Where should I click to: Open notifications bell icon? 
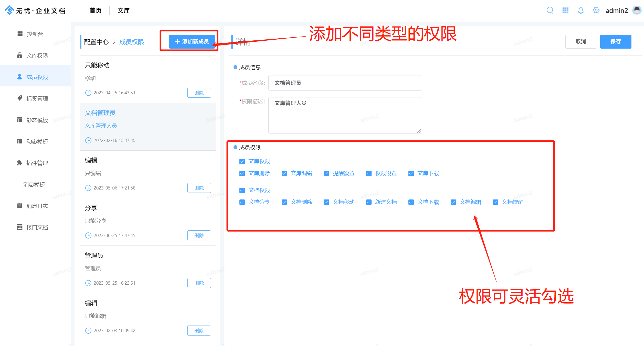coord(581,10)
